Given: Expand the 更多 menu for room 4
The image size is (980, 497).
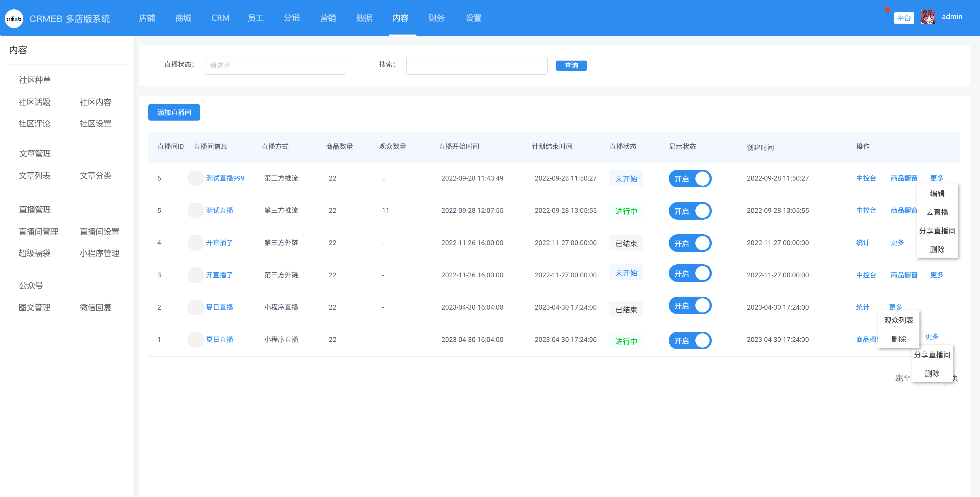Looking at the screenshot, I should [x=897, y=242].
